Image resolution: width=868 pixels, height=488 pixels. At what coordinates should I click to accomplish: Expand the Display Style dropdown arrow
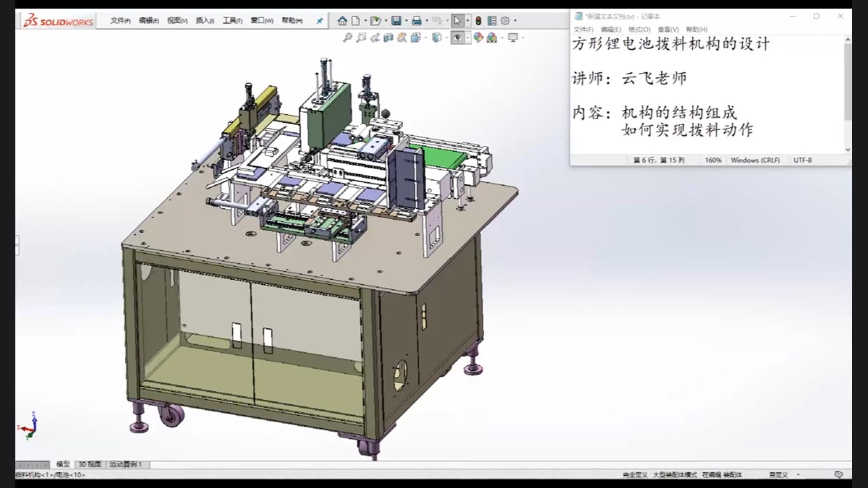pos(446,38)
